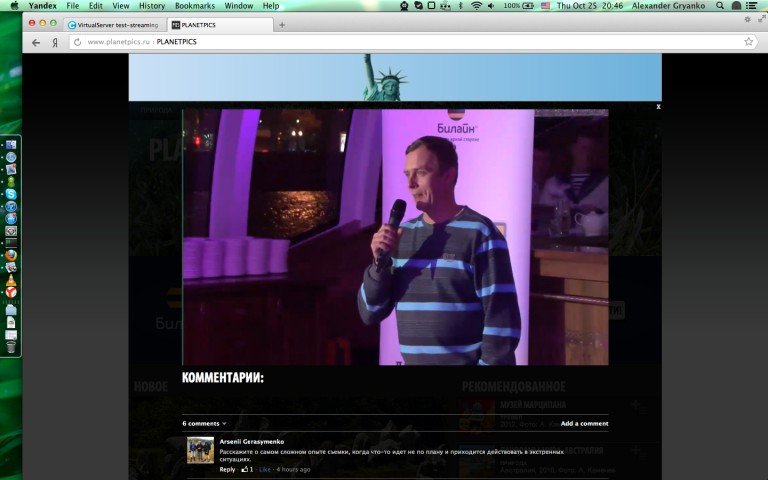Open the History menu
The height and width of the screenshot is (480, 768).
tap(152, 6)
